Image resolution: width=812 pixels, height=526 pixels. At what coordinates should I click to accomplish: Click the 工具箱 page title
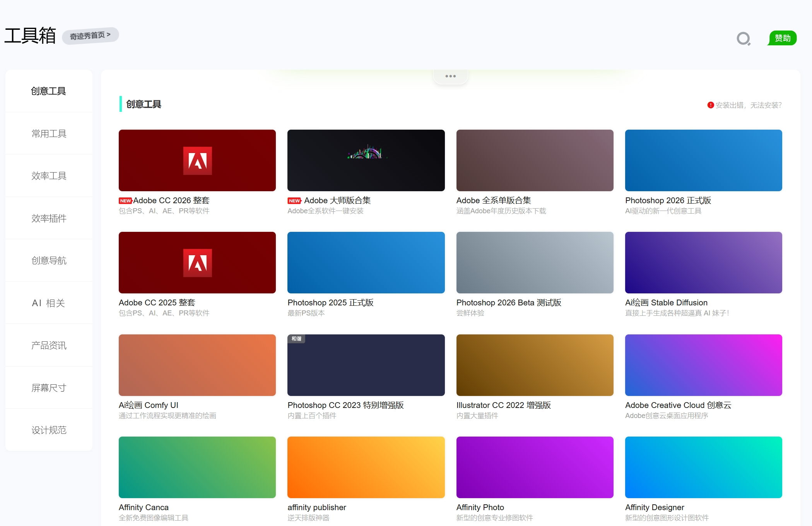30,36
